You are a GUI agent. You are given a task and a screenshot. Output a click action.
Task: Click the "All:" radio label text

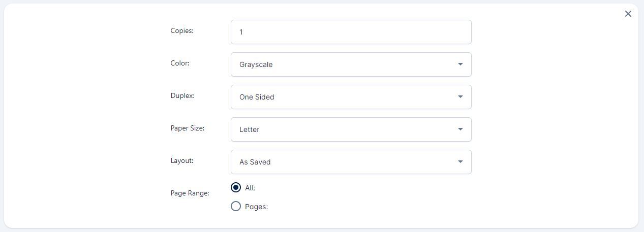click(250, 188)
